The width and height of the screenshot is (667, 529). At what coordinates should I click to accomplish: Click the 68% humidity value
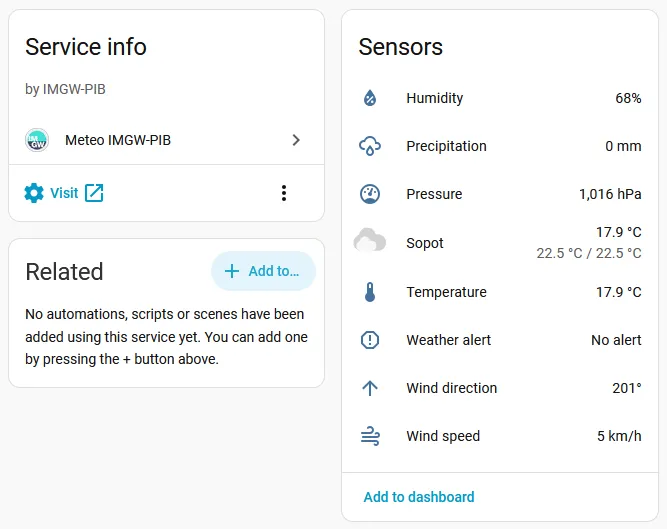tap(628, 98)
